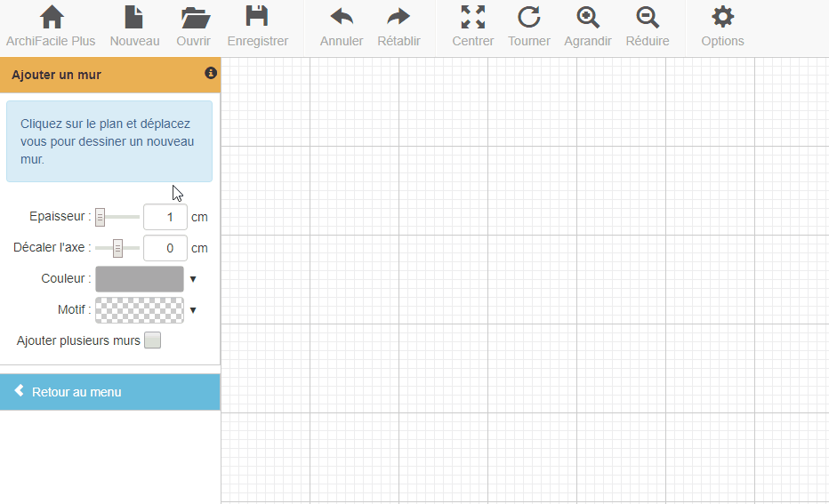Zoom in using Agrandir
The image size is (829, 504).
(x=588, y=18)
